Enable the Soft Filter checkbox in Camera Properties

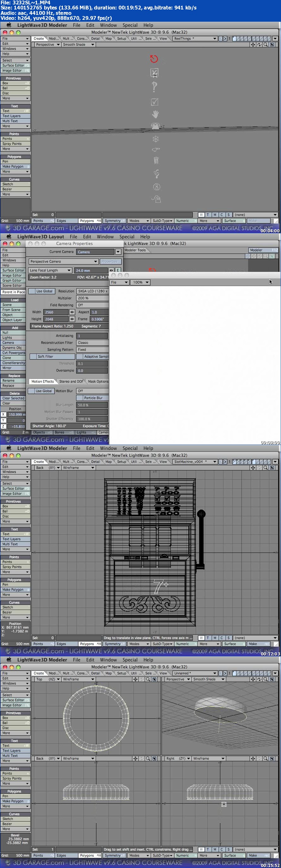[x=52, y=357]
